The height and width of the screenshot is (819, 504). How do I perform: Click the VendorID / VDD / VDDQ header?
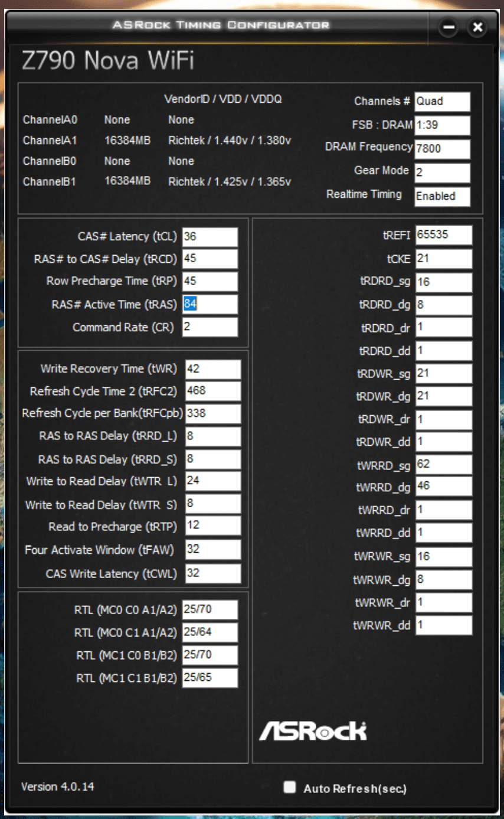click(222, 99)
